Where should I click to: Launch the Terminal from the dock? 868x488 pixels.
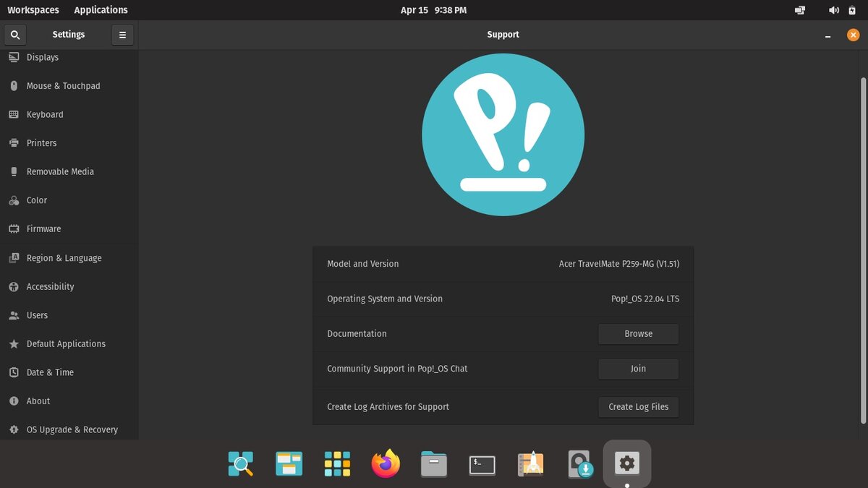coord(482,465)
